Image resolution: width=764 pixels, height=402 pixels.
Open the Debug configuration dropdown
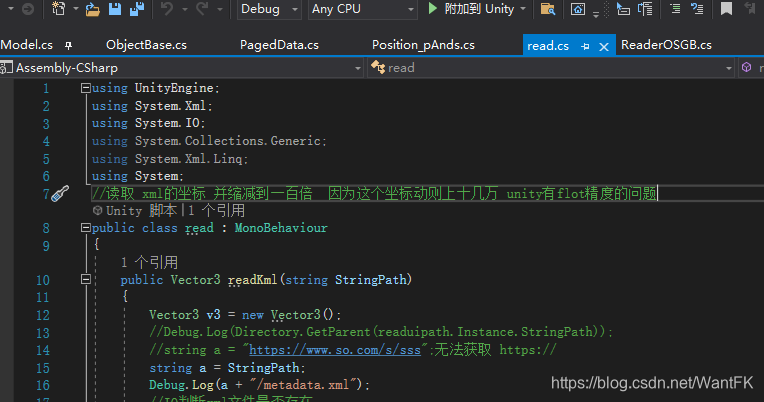pyautogui.click(x=269, y=9)
